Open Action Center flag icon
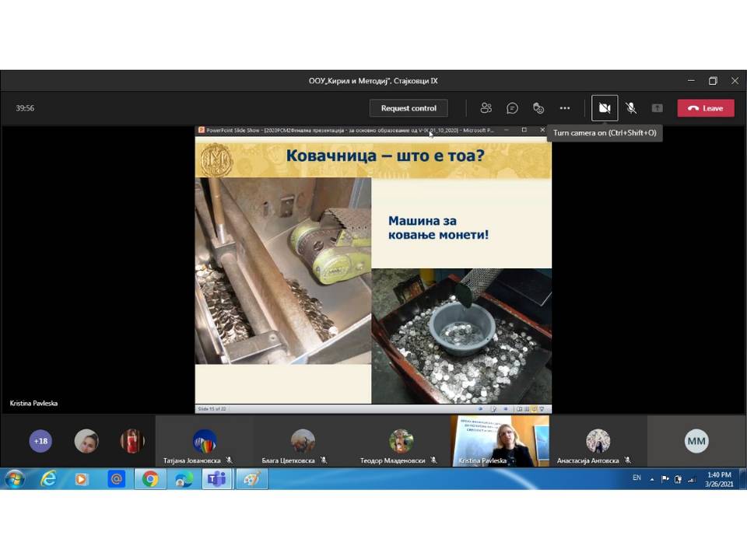 [665, 479]
